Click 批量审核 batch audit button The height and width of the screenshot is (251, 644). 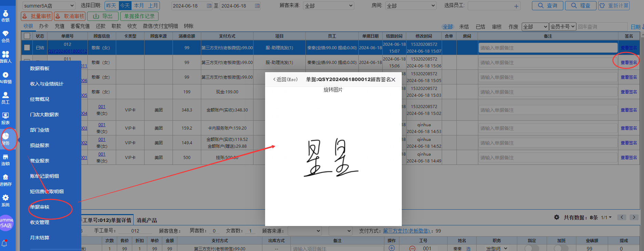pos(36,16)
